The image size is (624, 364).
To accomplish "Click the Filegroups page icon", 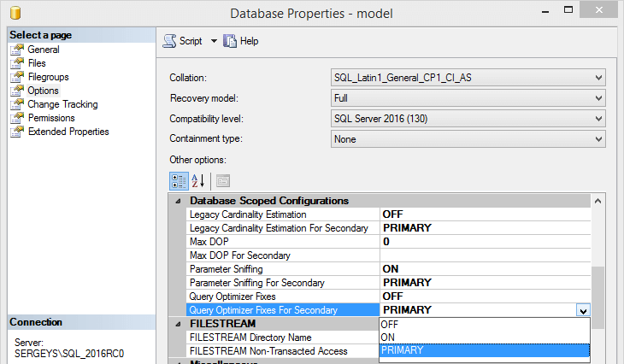I will 17,77.
